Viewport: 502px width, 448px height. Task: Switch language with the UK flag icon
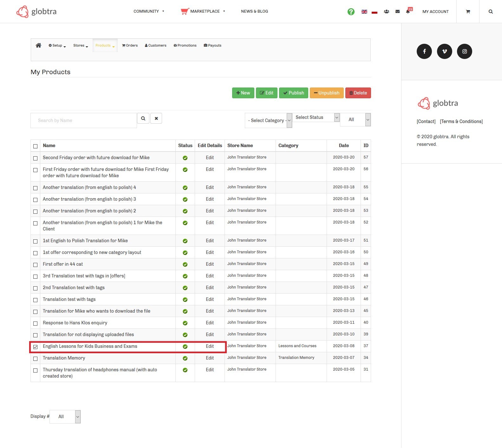tap(364, 12)
